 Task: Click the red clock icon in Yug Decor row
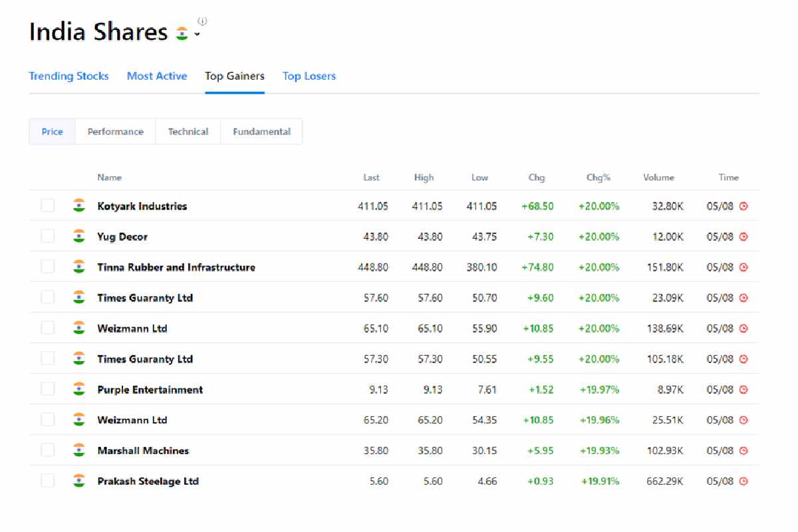click(743, 237)
